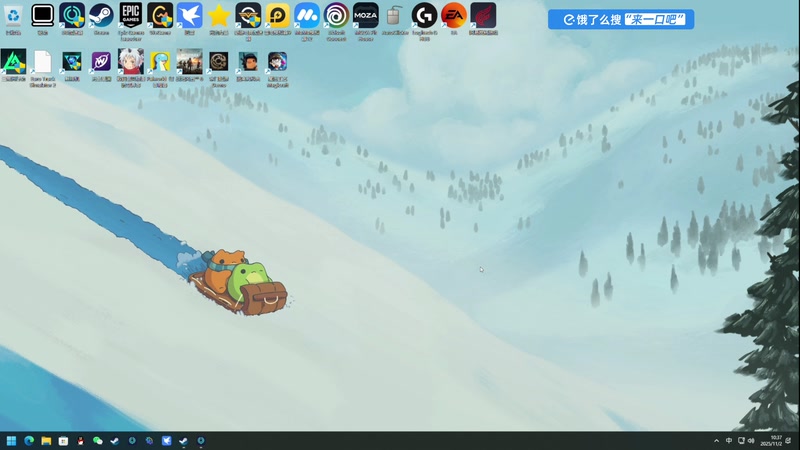Open the volume control in system tray
This screenshot has width=800, height=450.
tap(751, 441)
